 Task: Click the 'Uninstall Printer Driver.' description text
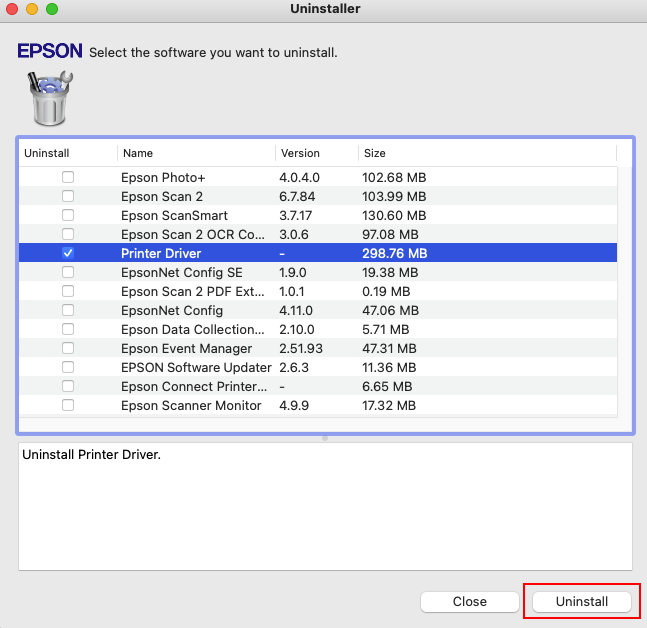click(91, 454)
